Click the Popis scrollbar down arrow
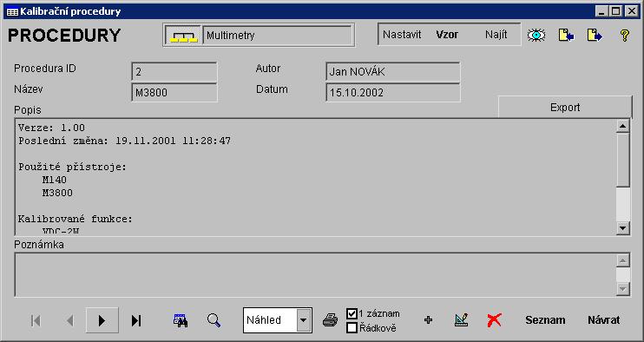 tap(623, 228)
